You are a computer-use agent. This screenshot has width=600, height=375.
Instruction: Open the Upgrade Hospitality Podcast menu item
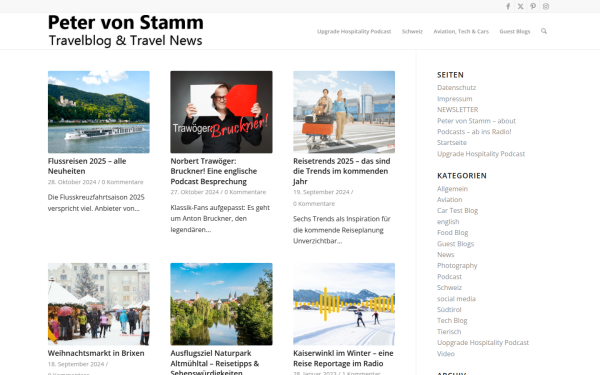(x=354, y=31)
